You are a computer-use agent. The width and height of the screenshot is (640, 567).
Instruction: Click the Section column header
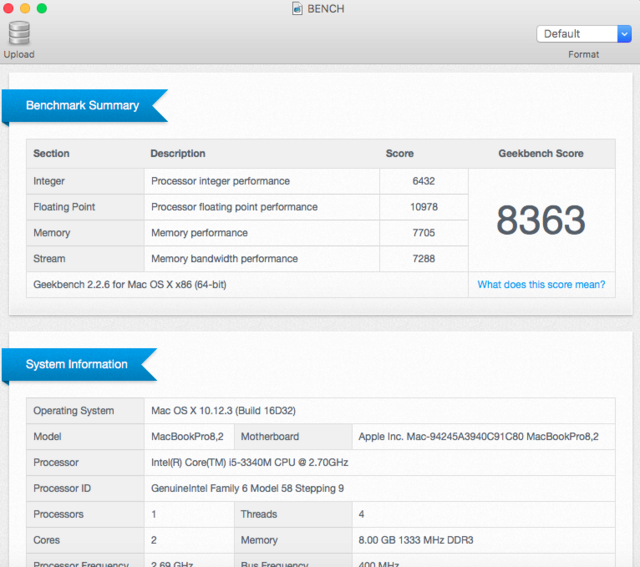click(x=51, y=153)
